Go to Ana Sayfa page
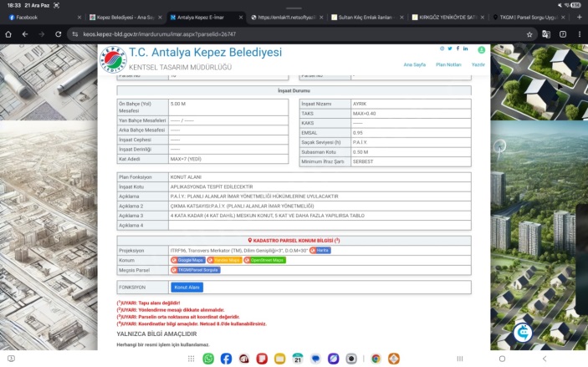Viewport: 588px width, 367px height. click(415, 64)
